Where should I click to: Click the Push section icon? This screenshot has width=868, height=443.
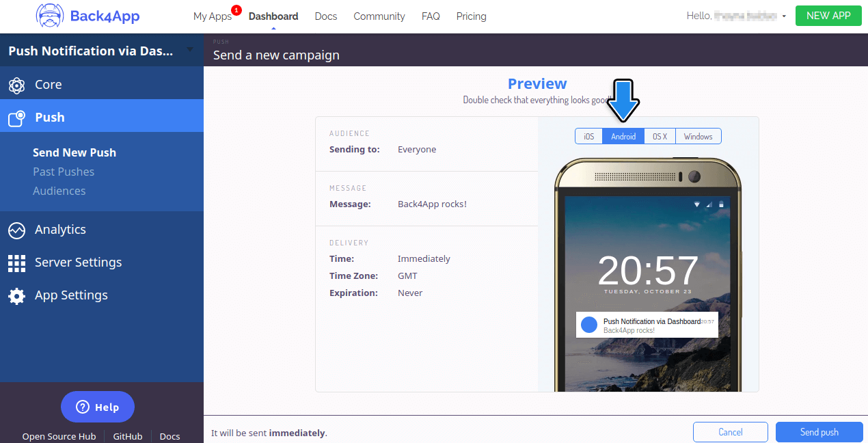pyautogui.click(x=16, y=118)
